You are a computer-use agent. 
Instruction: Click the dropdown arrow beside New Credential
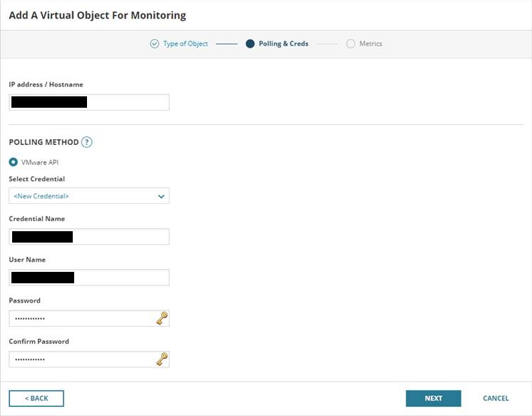point(161,196)
